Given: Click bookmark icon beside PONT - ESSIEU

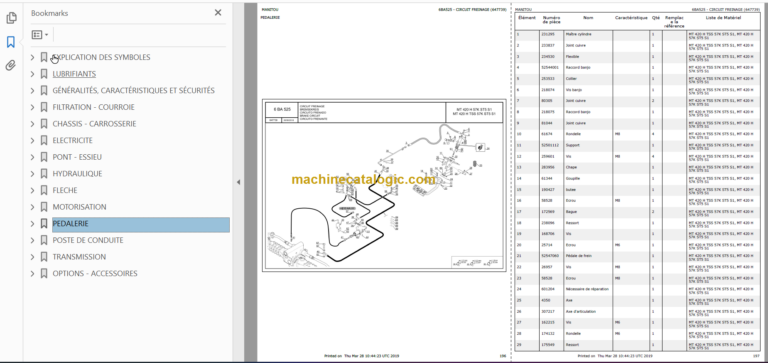Looking at the screenshot, I should click(44, 157).
